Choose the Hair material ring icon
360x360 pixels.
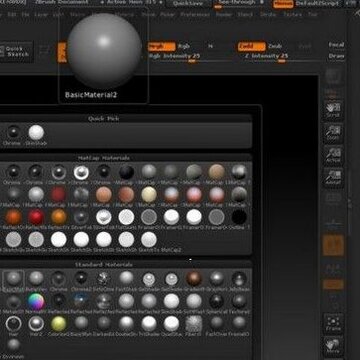[x=14, y=324]
